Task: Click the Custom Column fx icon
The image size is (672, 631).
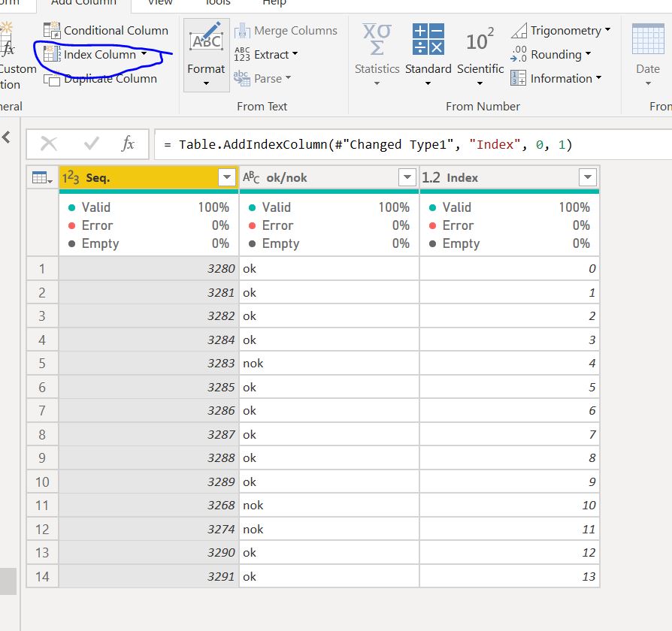Action: (x=8, y=39)
